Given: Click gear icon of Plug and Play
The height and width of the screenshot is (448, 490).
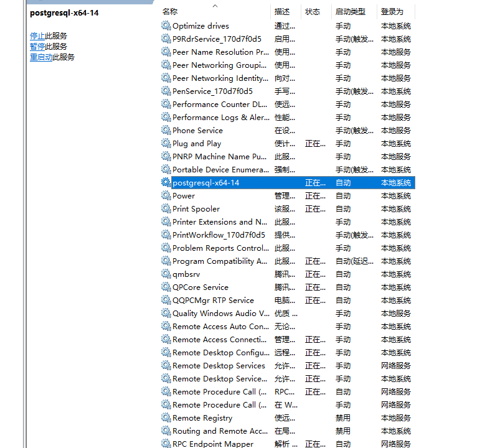Looking at the screenshot, I should [x=166, y=143].
